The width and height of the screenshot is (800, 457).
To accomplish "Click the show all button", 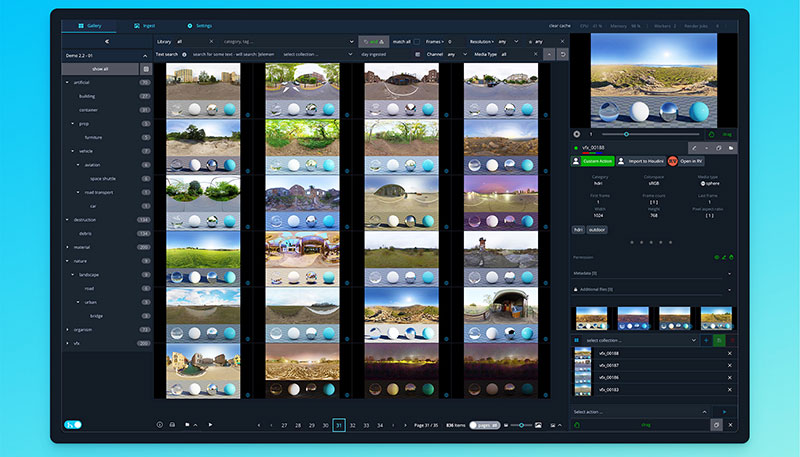I will click(100, 69).
